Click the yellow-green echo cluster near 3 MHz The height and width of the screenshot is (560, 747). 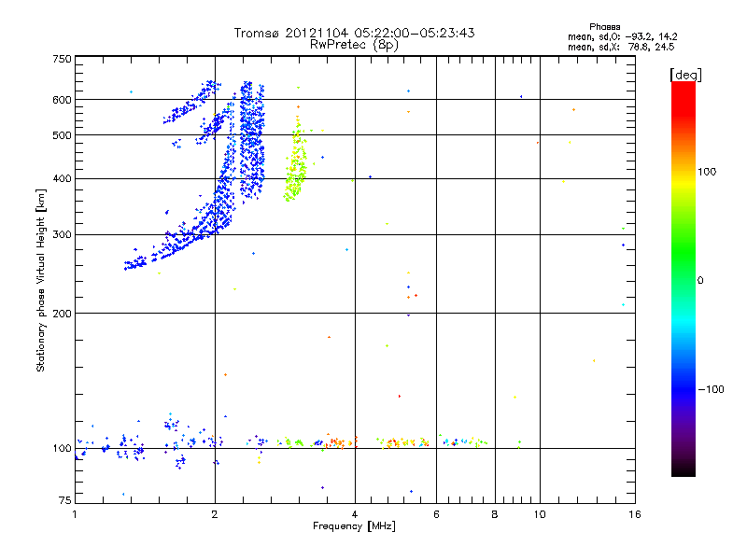[296, 164]
